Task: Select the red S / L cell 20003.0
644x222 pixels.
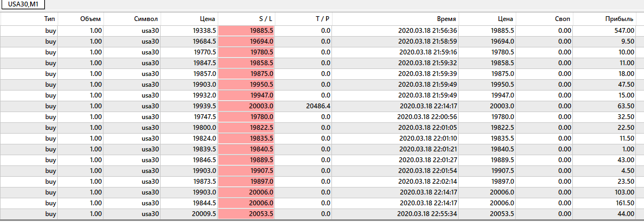Action: click(246, 106)
